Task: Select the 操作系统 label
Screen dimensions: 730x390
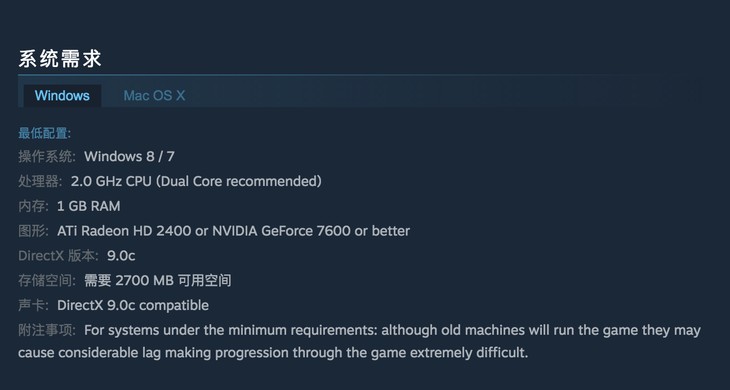Action: (x=47, y=156)
